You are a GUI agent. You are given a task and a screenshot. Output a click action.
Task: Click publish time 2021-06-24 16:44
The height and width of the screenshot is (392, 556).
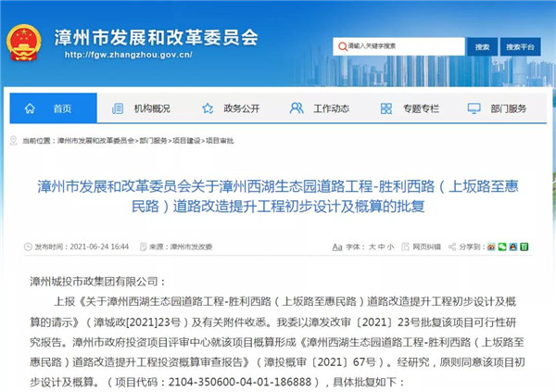coord(99,247)
